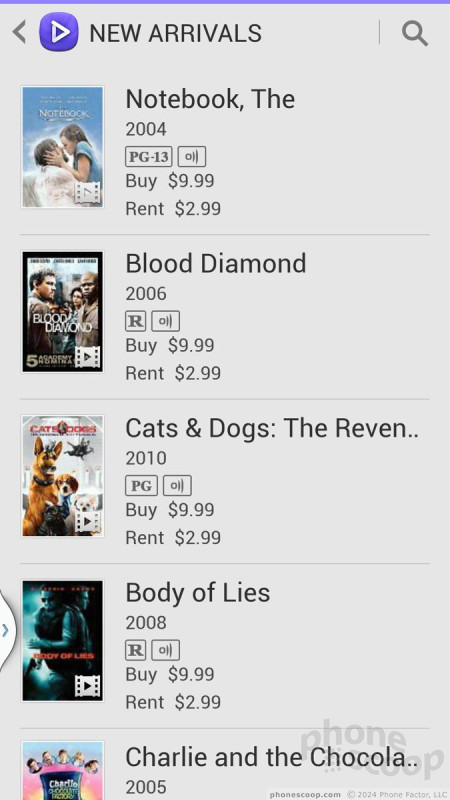The width and height of the screenshot is (450, 800).
Task: Open Blood Diamond movie title
Action: tap(216, 264)
